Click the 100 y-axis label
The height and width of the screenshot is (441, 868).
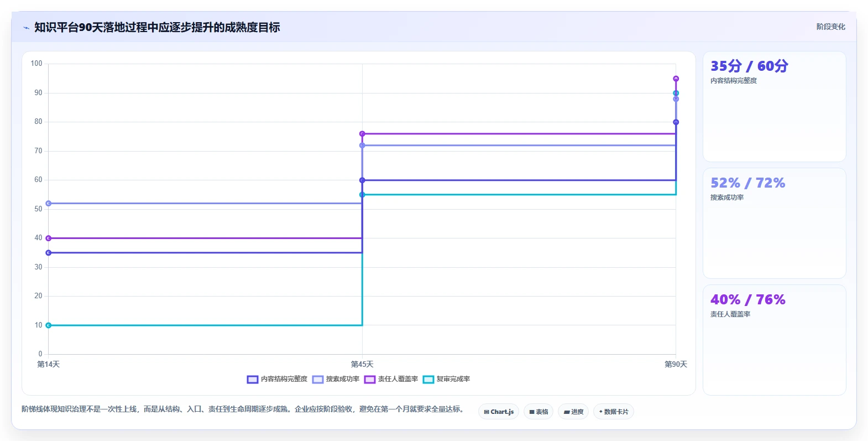pos(36,64)
